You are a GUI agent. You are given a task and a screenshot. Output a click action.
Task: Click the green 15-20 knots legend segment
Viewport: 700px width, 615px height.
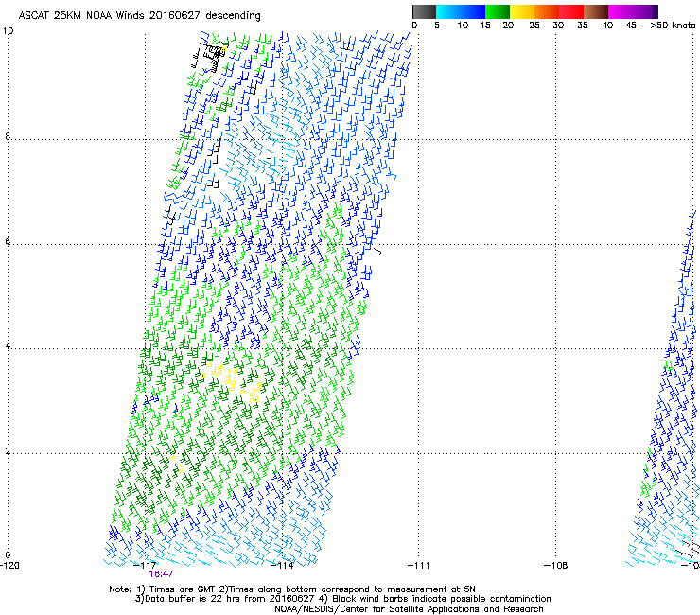coord(498,11)
